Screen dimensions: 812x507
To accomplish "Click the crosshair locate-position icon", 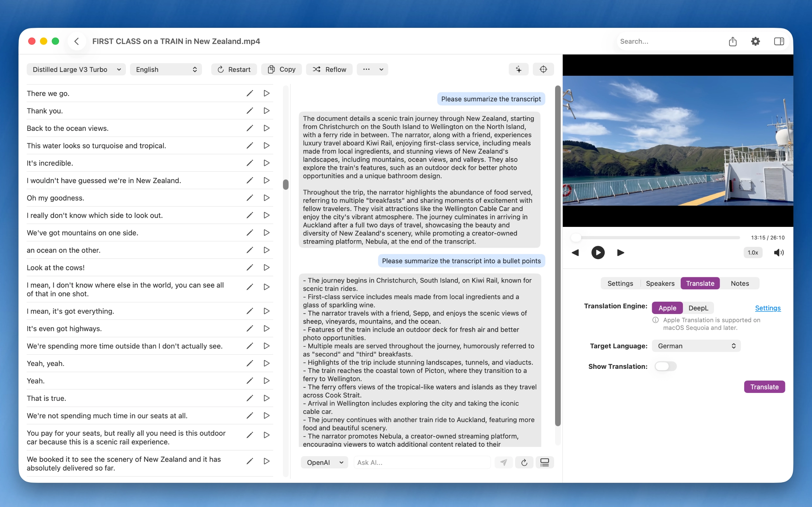I will [x=543, y=69].
